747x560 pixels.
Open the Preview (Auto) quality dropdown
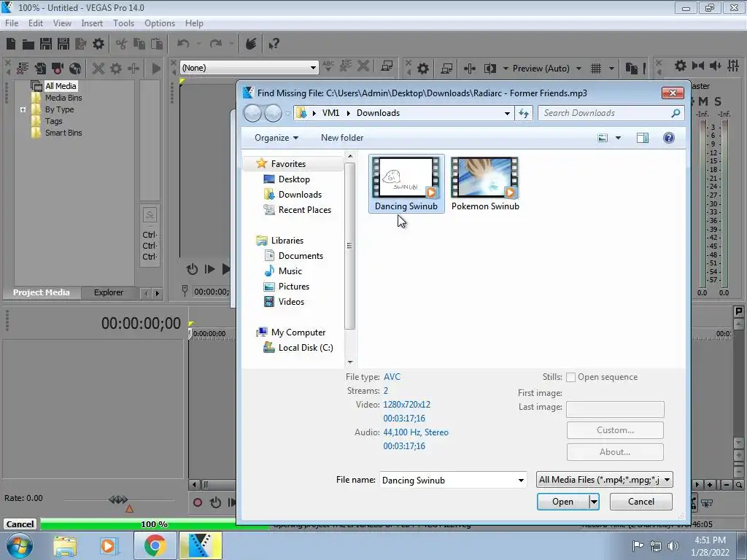pyautogui.click(x=578, y=69)
